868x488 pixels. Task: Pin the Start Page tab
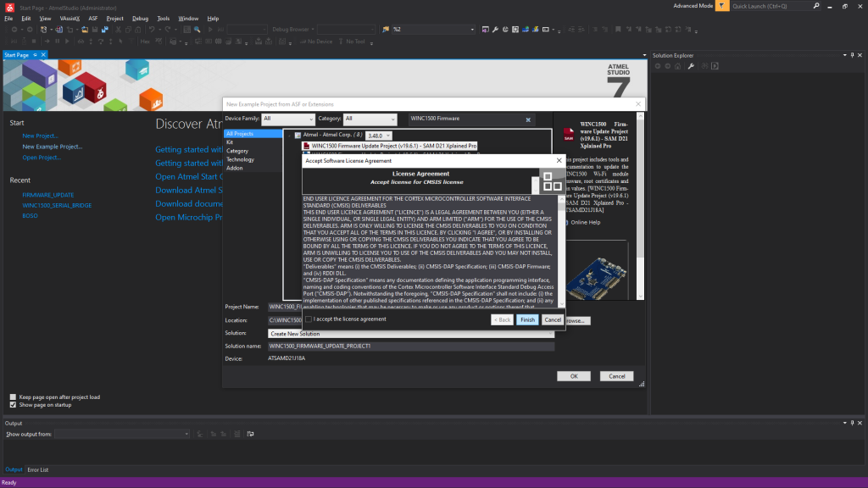tap(35, 55)
